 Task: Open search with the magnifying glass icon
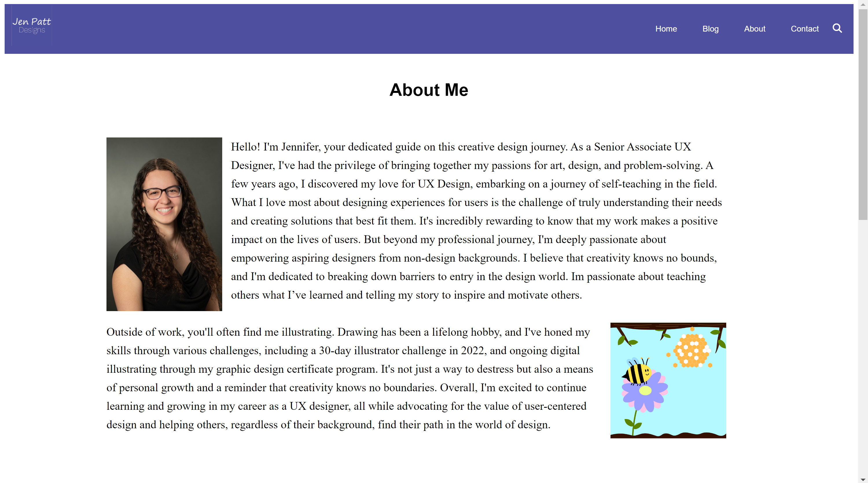point(837,28)
